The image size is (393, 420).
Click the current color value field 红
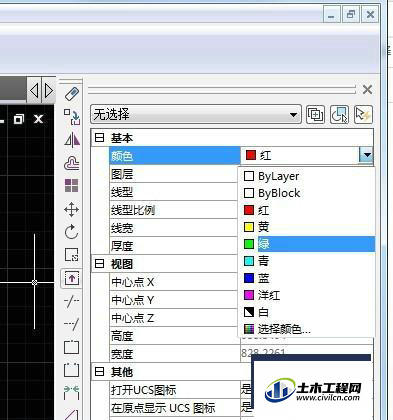coord(300,155)
